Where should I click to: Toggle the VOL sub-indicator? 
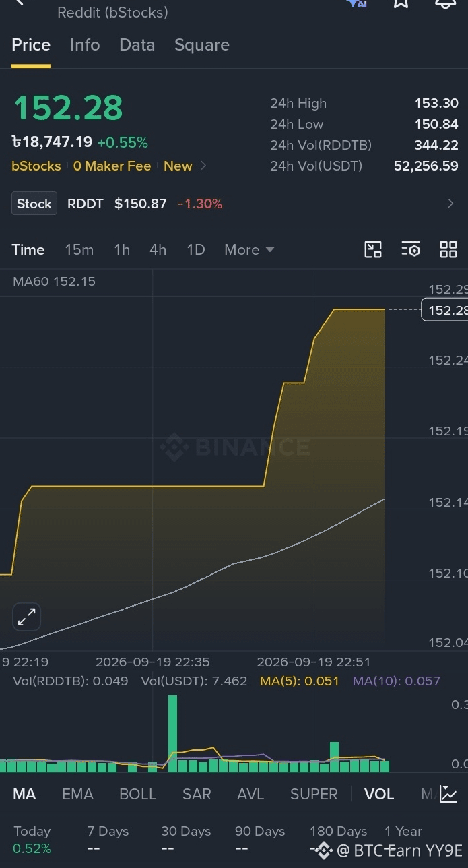(379, 794)
